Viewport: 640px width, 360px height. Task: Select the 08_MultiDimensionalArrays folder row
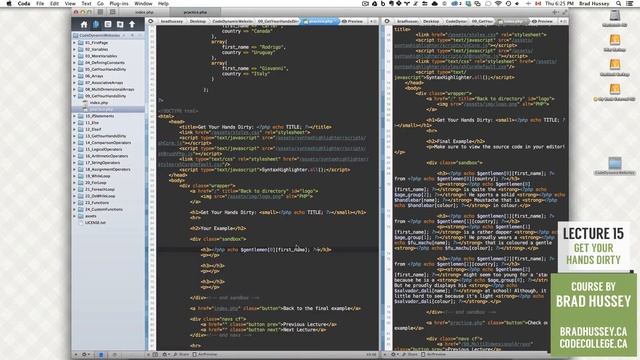click(x=108, y=89)
